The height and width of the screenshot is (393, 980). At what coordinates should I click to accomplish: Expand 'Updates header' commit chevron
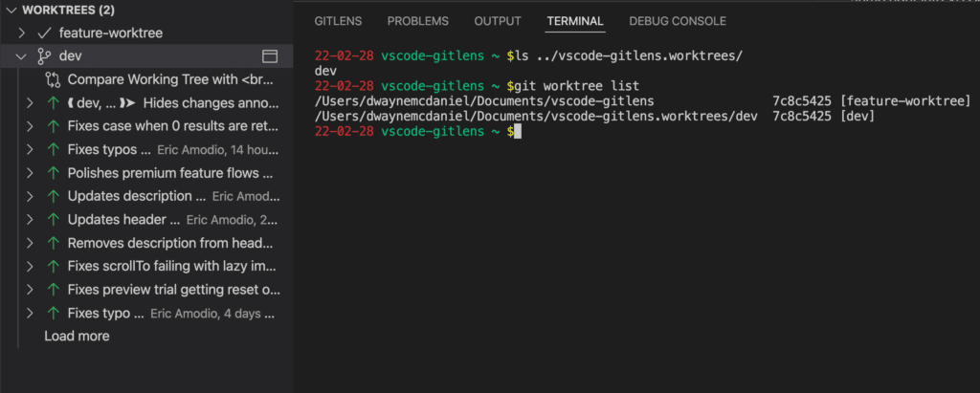coord(30,220)
